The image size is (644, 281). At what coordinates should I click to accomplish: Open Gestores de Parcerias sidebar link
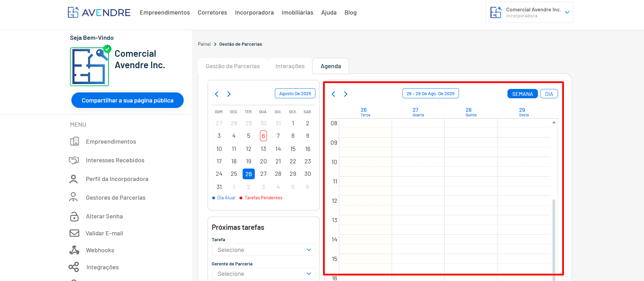click(116, 198)
